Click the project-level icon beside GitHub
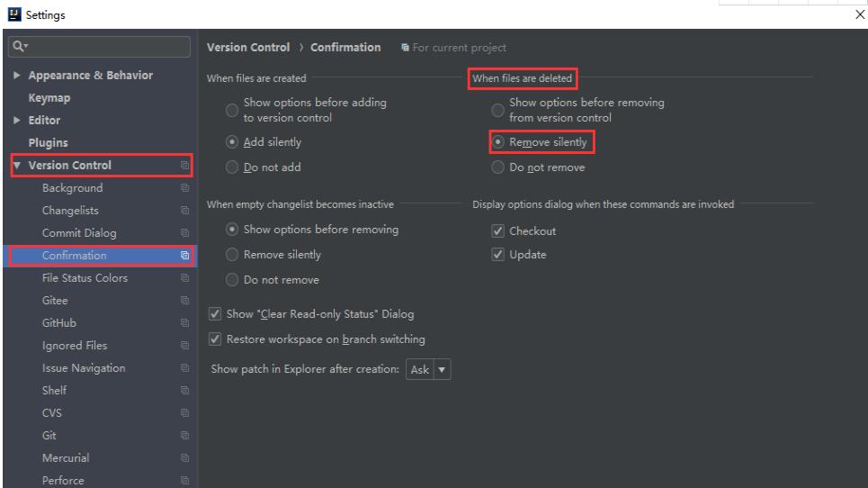 (x=185, y=323)
